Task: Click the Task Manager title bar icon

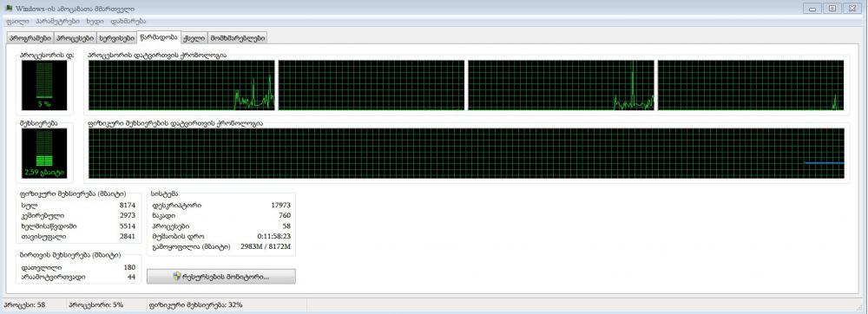Action: pos(9,9)
